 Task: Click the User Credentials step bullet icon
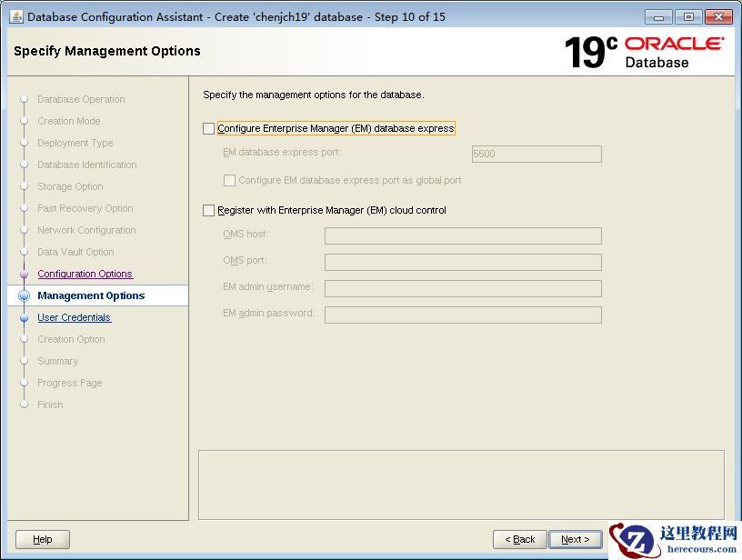(25, 318)
